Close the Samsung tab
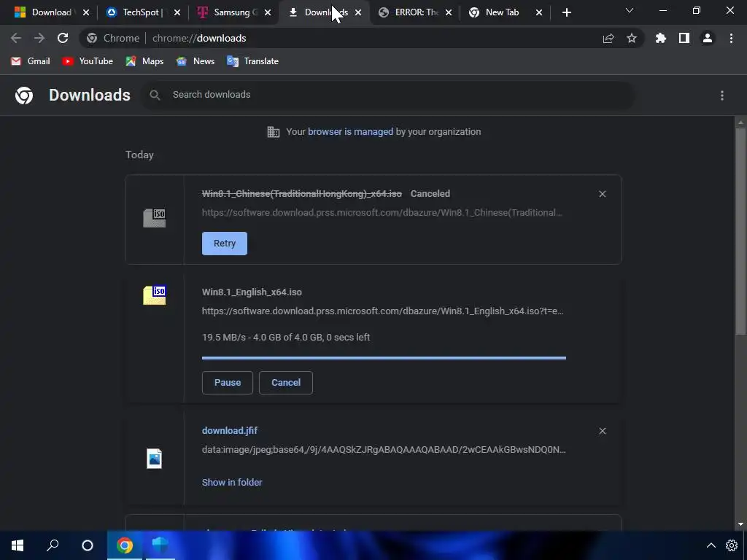This screenshot has height=560, width=747. point(268,12)
